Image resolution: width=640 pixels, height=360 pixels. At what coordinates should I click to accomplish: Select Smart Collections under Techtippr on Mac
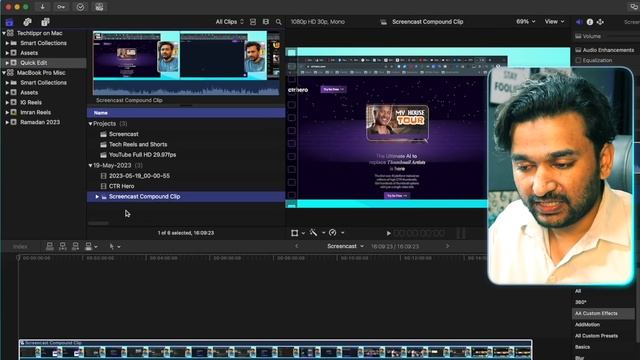coord(43,43)
